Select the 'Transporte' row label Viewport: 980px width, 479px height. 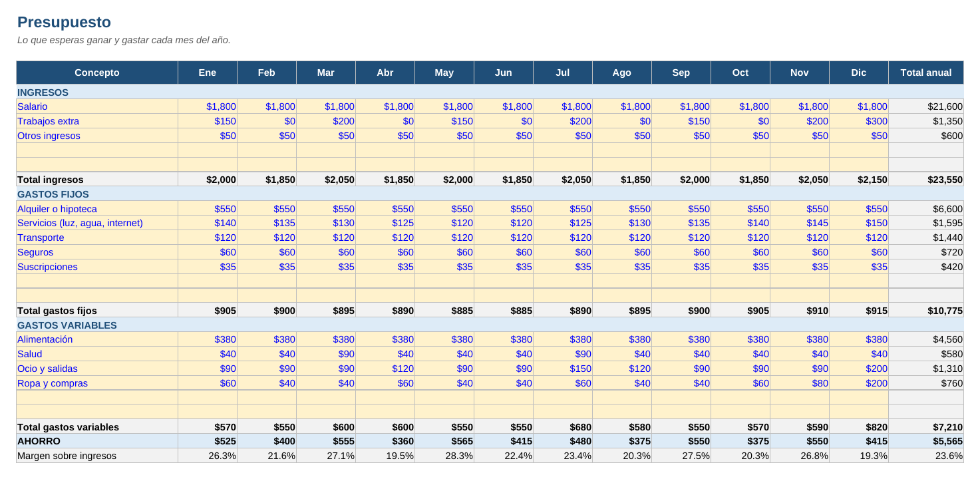tap(97, 238)
